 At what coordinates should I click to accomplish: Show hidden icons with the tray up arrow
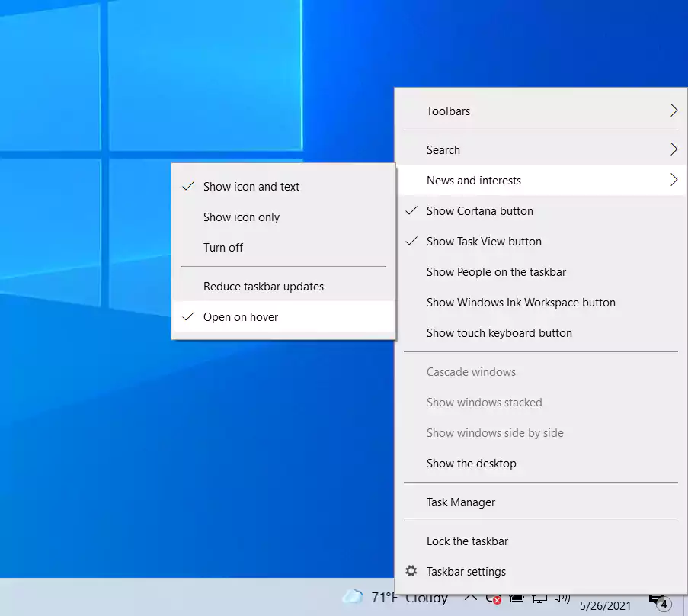pyautogui.click(x=470, y=597)
